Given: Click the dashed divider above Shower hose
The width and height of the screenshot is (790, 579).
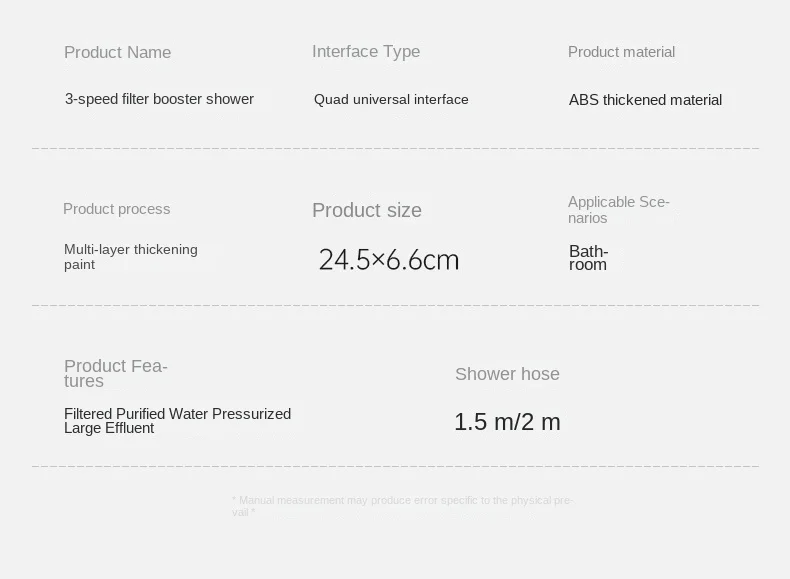Looking at the screenshot, I should 395,305.
